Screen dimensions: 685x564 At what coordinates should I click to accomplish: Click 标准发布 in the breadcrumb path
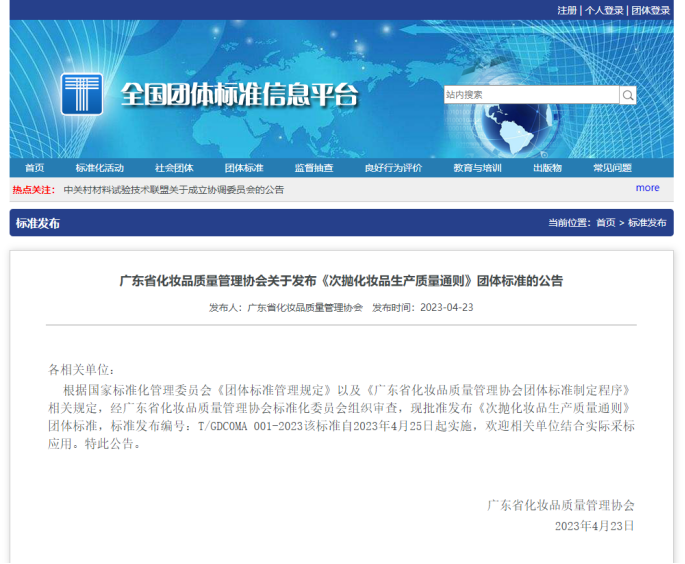click(x=647, y=223)
